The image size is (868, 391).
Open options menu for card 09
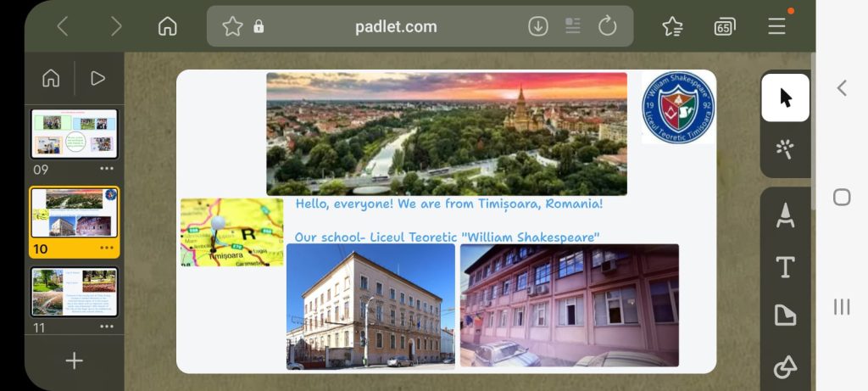pyautogui.click(x=107, y=169)
